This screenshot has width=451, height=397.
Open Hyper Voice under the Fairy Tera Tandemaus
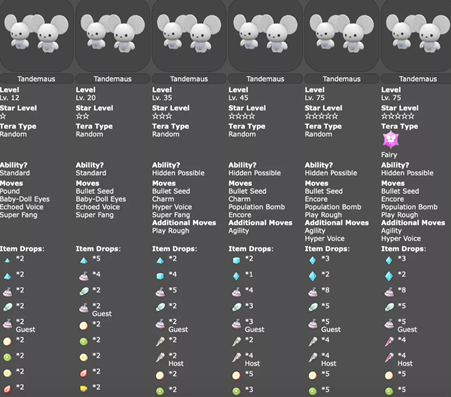point(401,239)
